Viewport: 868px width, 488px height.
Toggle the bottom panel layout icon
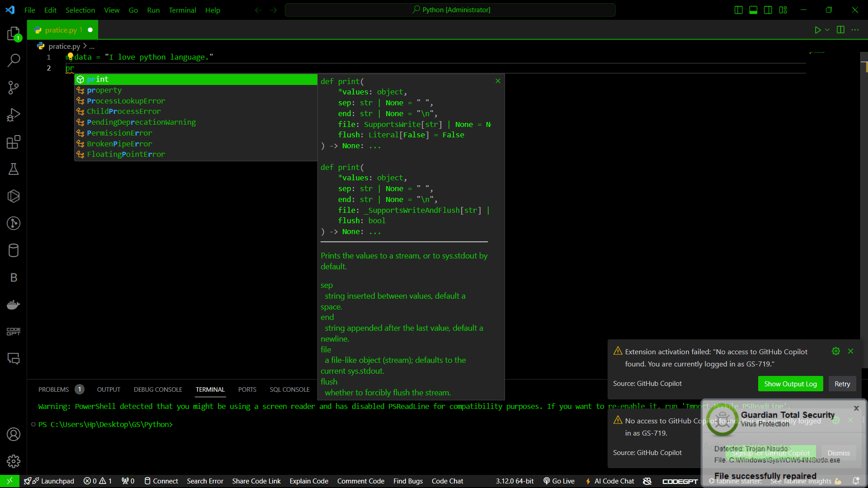[753, 10]
